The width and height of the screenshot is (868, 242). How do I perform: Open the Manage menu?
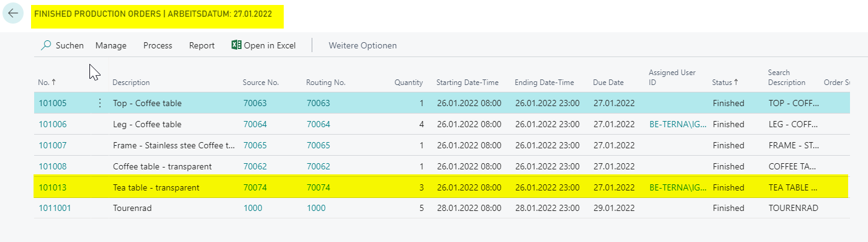pyautogui.click(x=111, y=45)
